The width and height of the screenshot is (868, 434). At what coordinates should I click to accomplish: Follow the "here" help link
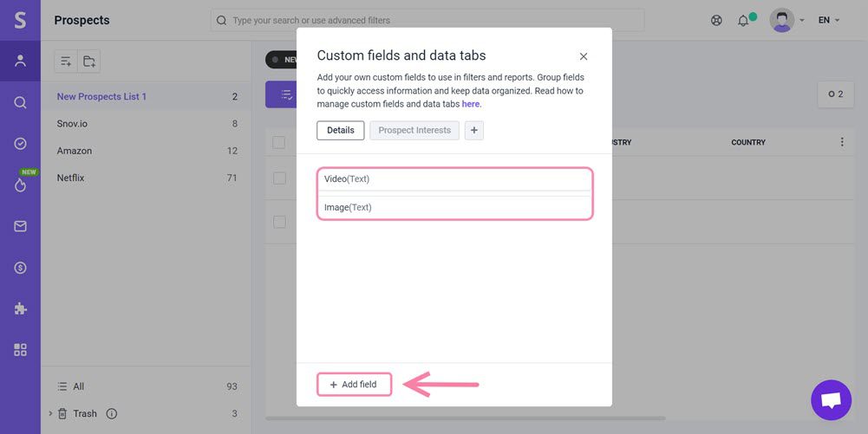470,104
